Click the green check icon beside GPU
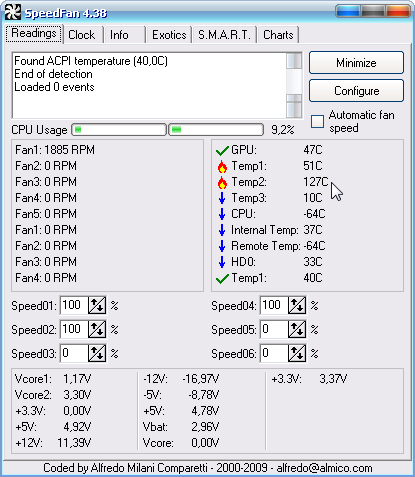 pyautogui.click(x=222, y=151)
